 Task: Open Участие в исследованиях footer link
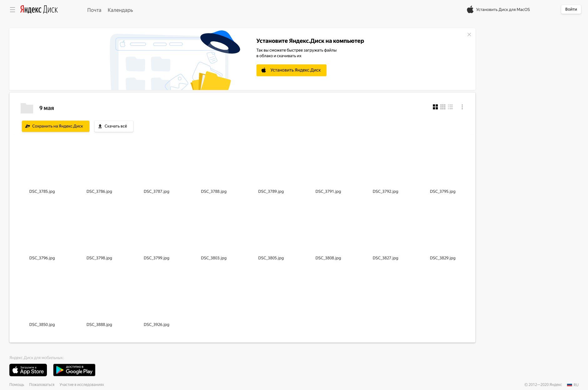(x=82, y=385)
